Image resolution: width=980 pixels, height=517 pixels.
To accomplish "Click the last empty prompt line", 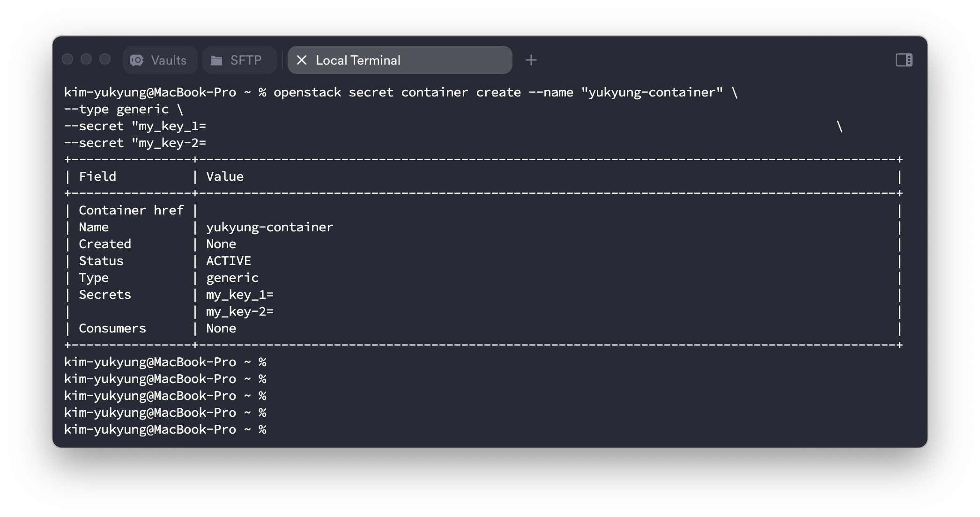I will click(165, 429).
